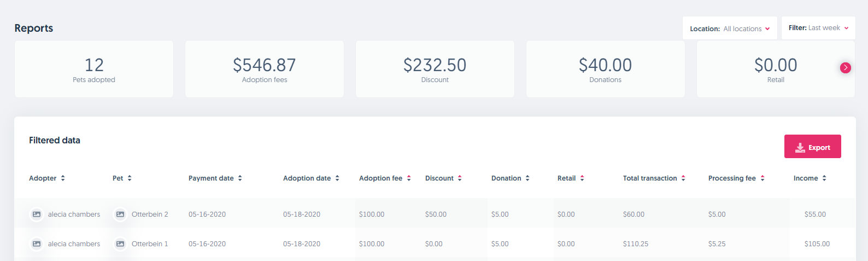Sort by Retail column arrows
The image size is (868, 261).
[582, 178]
